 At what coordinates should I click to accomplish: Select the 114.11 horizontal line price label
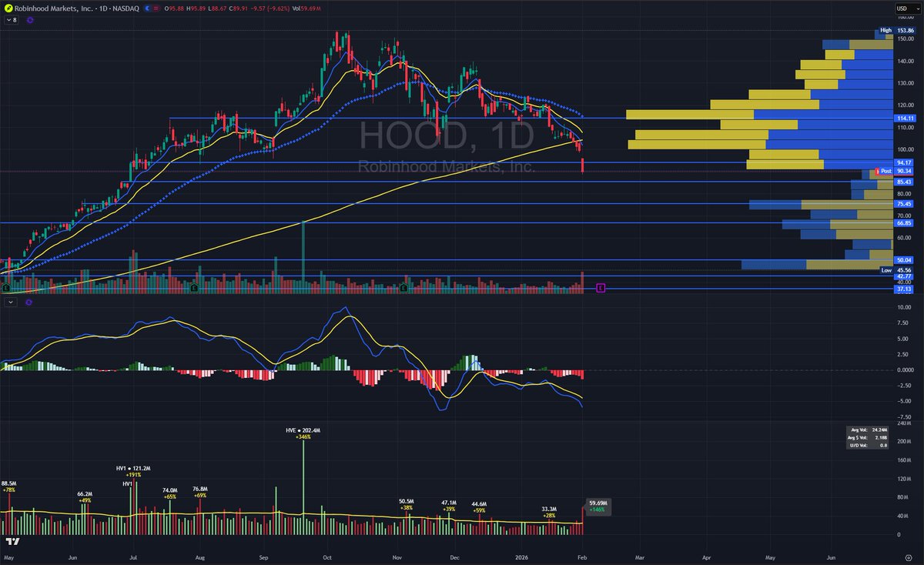[904, 119]
